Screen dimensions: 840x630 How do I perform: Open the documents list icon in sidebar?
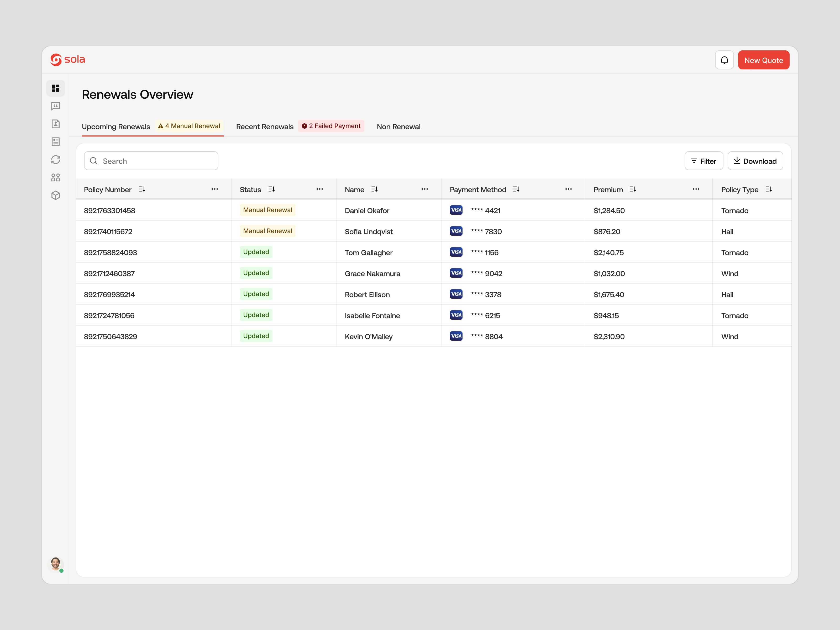tap(55, 142)
